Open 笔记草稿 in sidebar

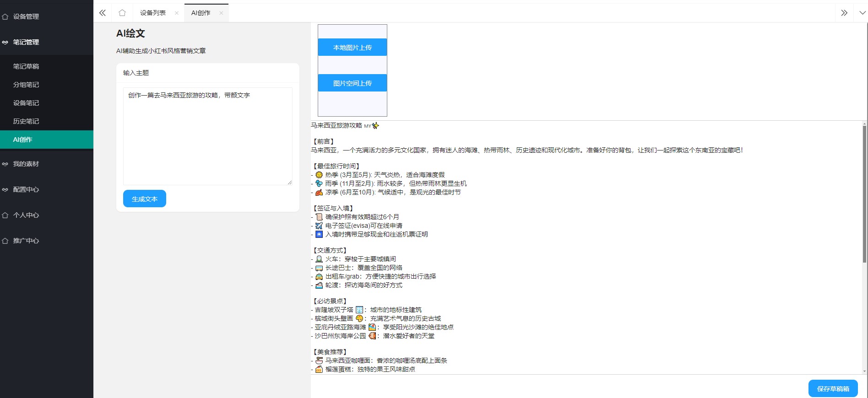click(x=26, y=66)
